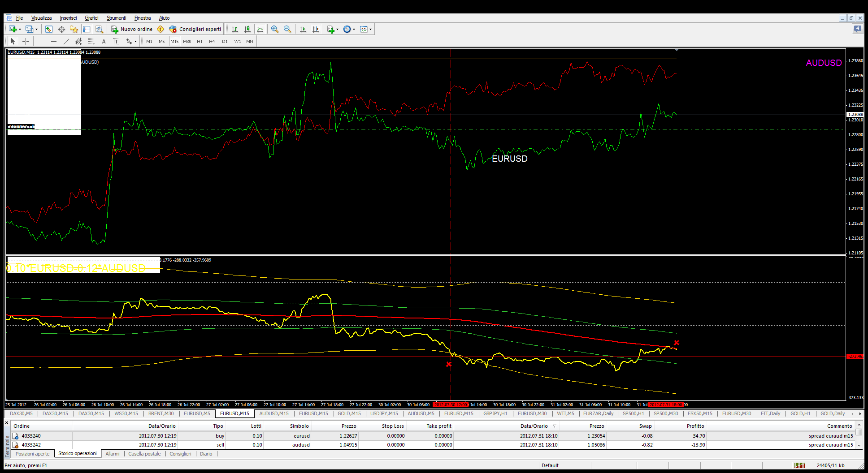Screen dimensions: 868x473
Task: Select the cursor arrow tool
Action: point(13,41)
